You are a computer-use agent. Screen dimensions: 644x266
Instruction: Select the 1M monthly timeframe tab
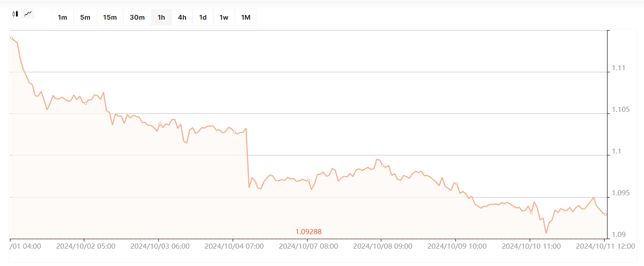[246, 17]
